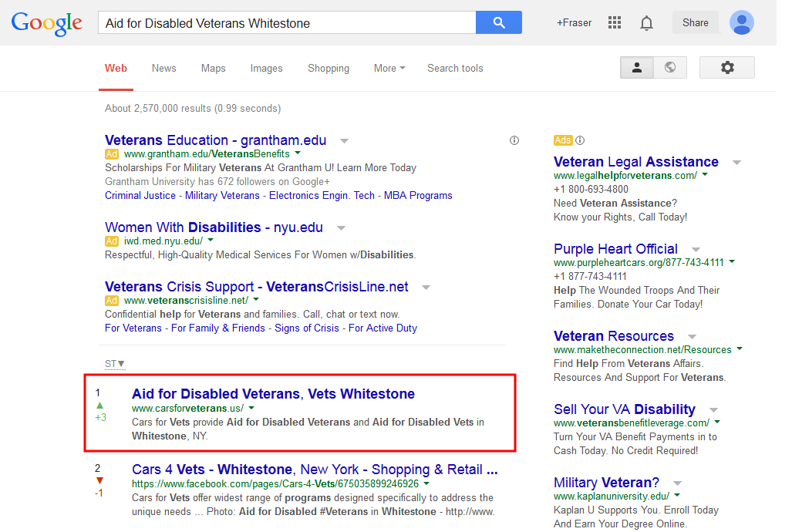Open dropdown next to iwd.med.nyu.edu URL
This screenshot has height=532, width=792.
tap(211, 241)
